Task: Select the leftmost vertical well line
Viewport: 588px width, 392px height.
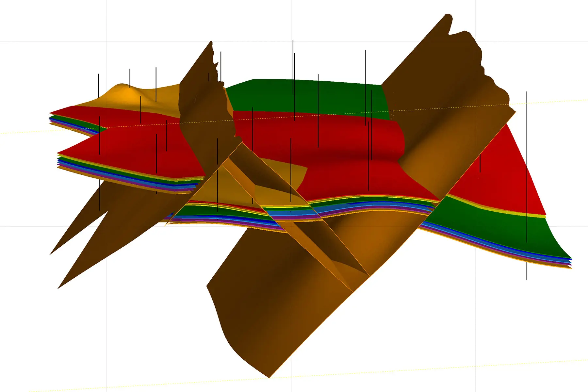Action: click(98, 85)
